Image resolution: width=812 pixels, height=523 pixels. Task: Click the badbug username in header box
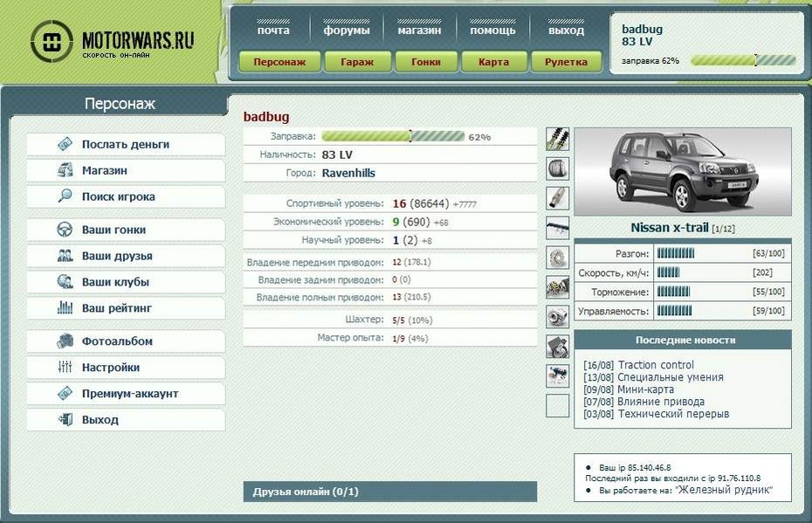[642, 29]
